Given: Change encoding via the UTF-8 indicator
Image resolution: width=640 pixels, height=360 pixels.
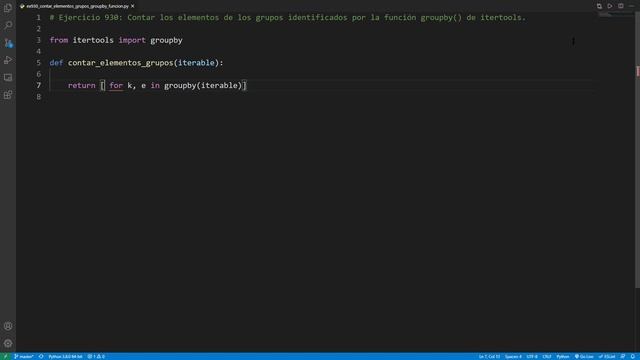Looking at the screenshot, I should point(532,356).
